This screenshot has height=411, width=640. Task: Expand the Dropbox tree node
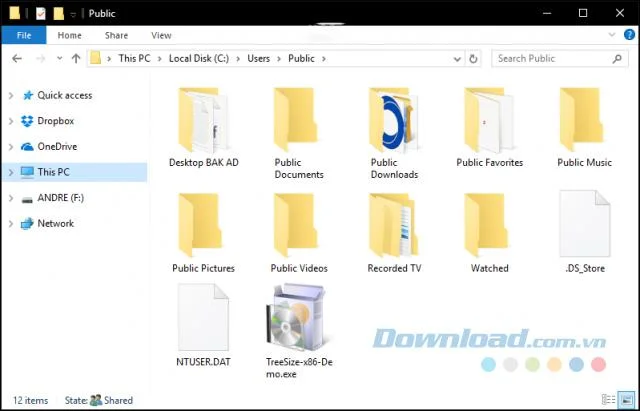click(x=11, y=121)
